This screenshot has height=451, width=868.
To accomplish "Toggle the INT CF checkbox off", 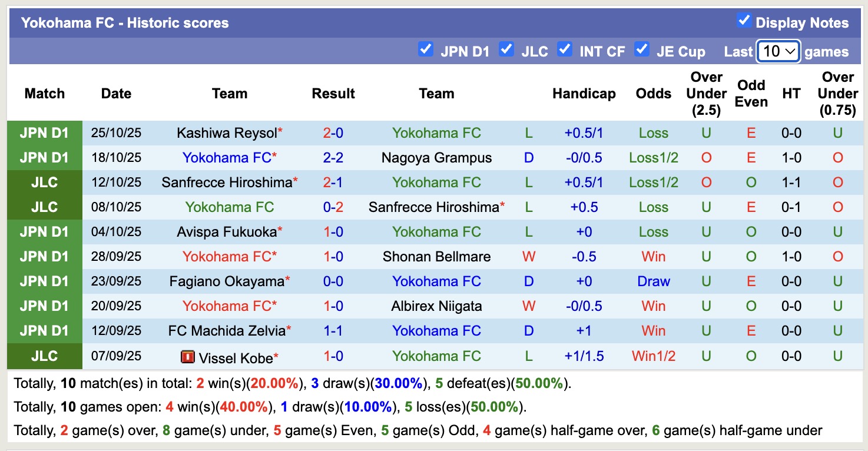I will [x=565, y=50].
